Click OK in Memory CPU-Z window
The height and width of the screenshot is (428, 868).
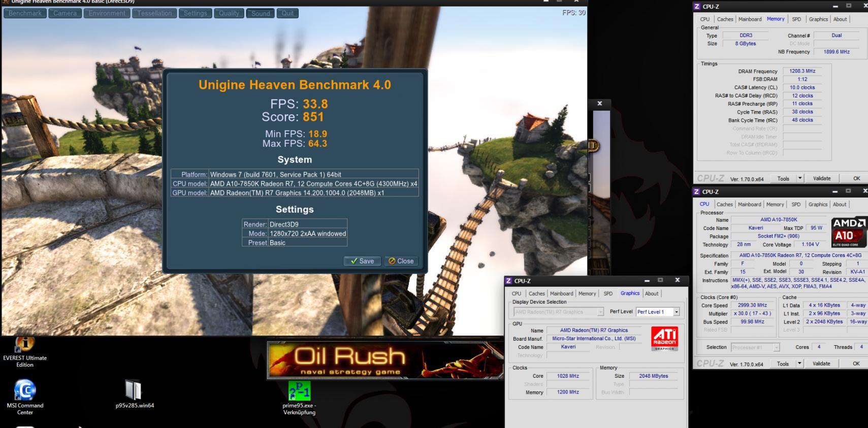tap(856, 178)
